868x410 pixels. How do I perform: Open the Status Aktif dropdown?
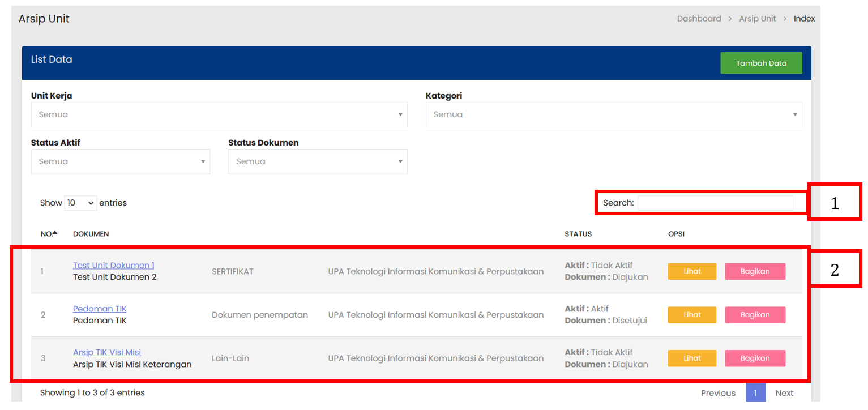pos(120,161)
